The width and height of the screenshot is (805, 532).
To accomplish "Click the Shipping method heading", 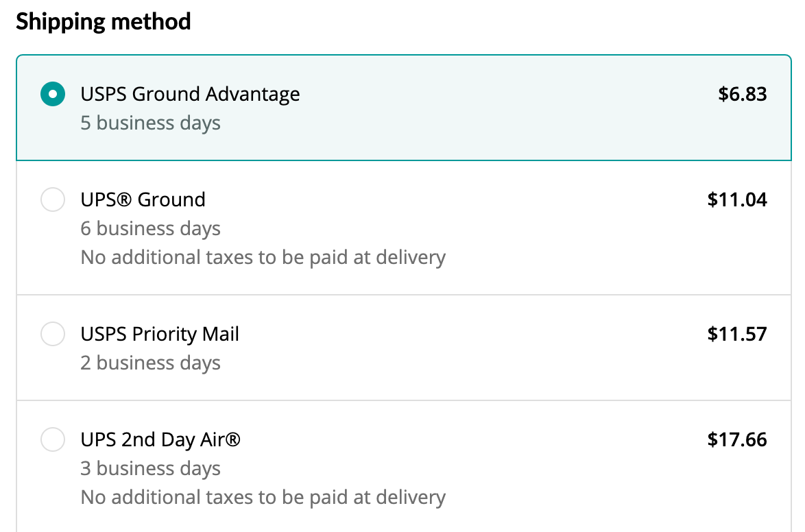I will tap(104, 22).
